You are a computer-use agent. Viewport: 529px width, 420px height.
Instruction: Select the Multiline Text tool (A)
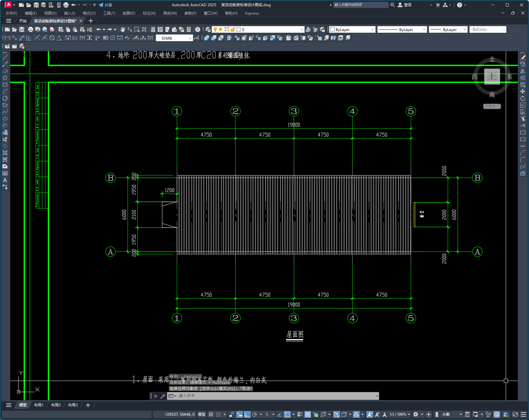pyautogui.click(x=5, y=180)
